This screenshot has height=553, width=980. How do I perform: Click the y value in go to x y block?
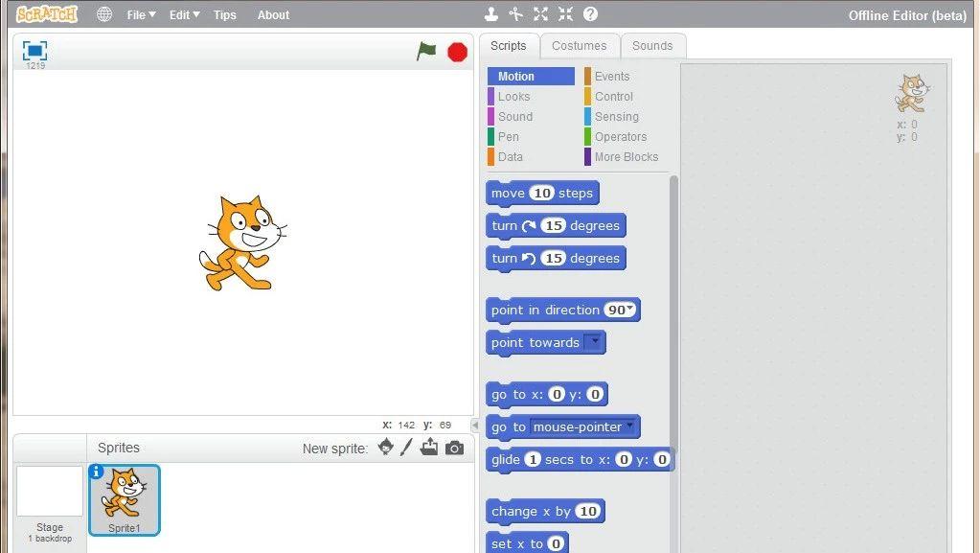[x=595, y=394]
